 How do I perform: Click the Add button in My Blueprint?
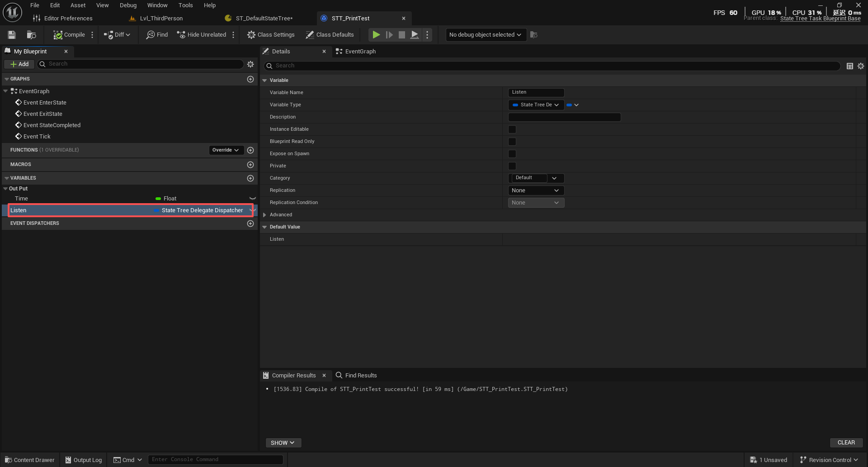[x=19, y=64]
